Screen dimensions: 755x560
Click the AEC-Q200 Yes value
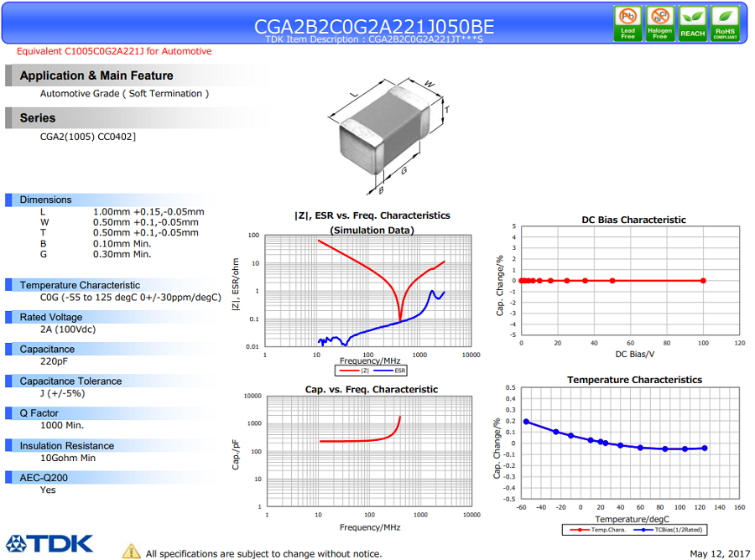(48, 490)
